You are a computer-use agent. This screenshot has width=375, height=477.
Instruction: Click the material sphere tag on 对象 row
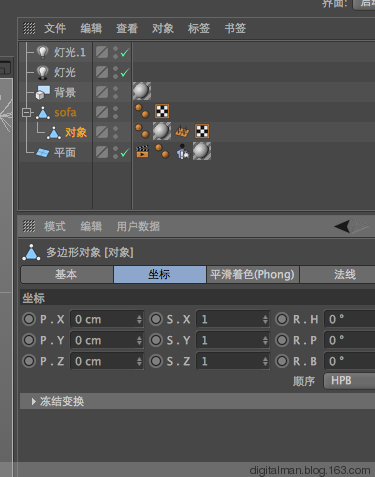click(162, 131)
